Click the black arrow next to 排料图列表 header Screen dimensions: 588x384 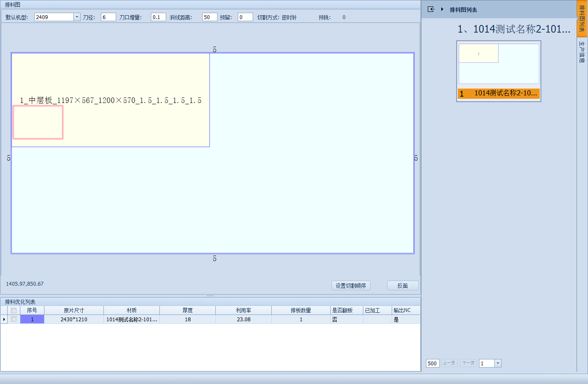click(442, 9)
